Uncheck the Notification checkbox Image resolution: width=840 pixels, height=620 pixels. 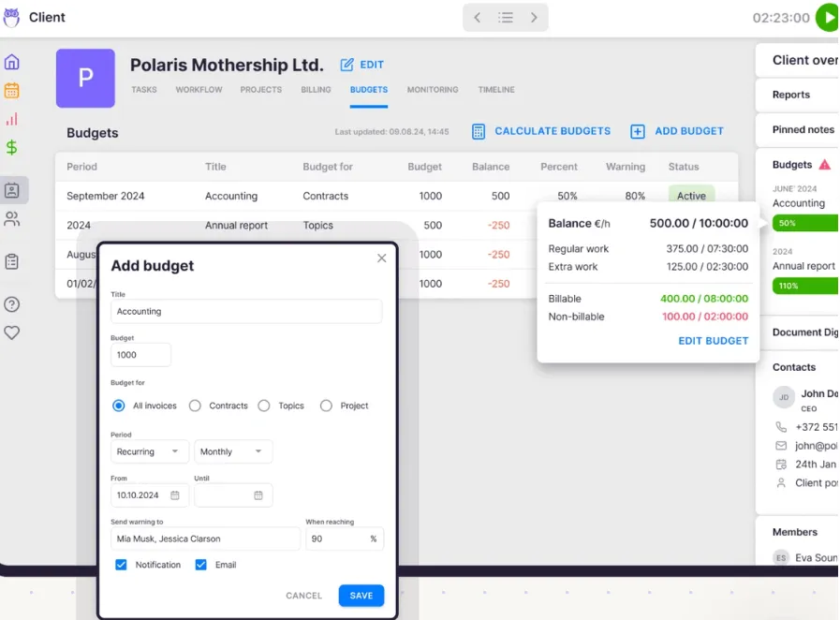pos(121,565)
